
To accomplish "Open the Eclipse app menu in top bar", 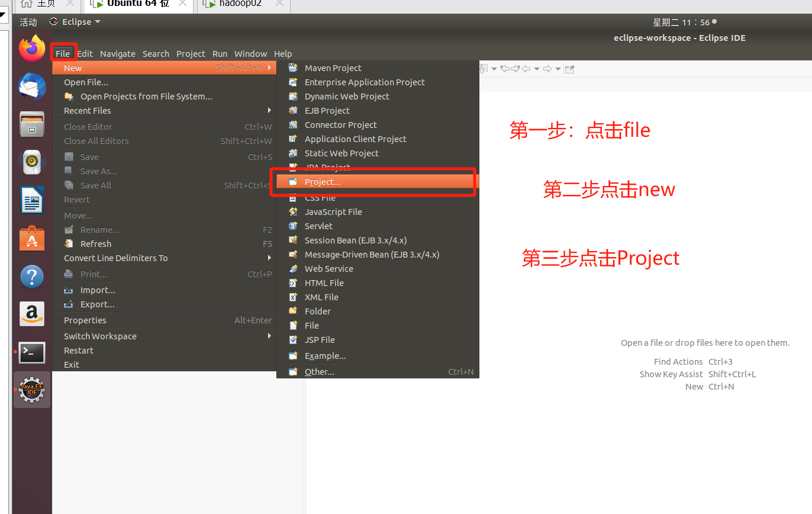I will [x=75, y=22].
